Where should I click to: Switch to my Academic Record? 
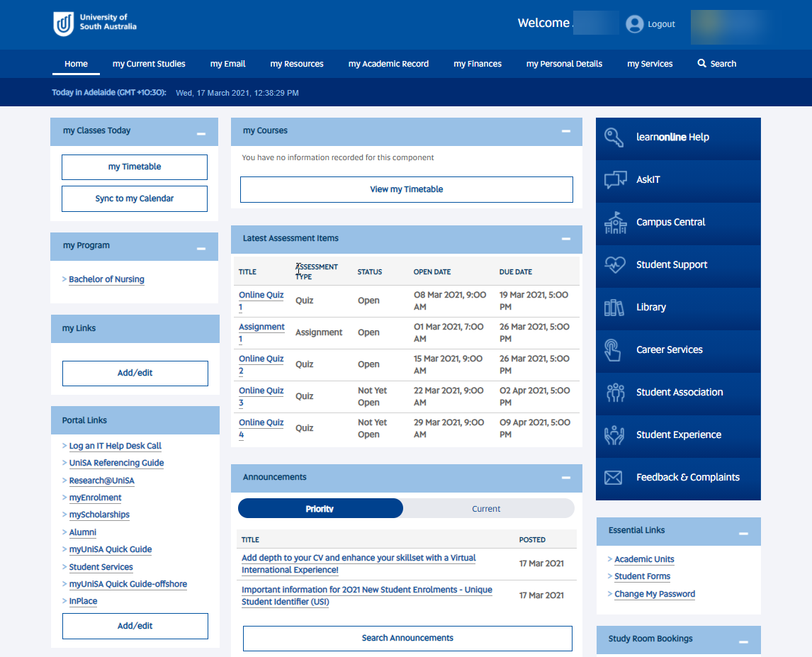(x=388, y=64)
